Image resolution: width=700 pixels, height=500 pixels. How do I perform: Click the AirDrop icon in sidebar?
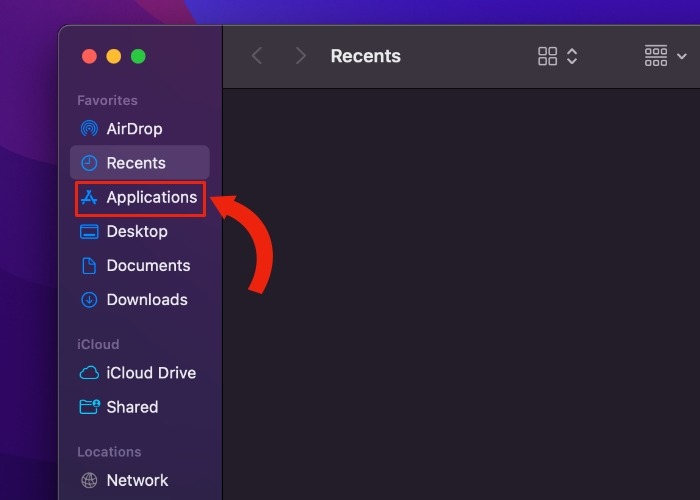tap(89, 129)
